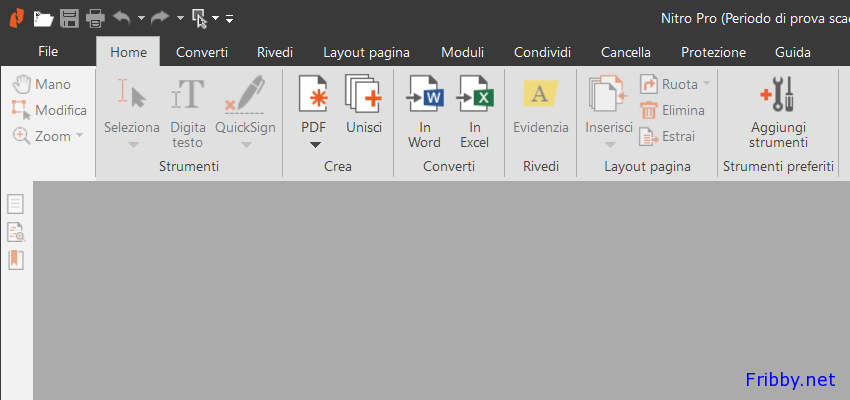Select the Modifica edit tool
The height and width of the screenshot is (400, 850).
pos(49,110)
